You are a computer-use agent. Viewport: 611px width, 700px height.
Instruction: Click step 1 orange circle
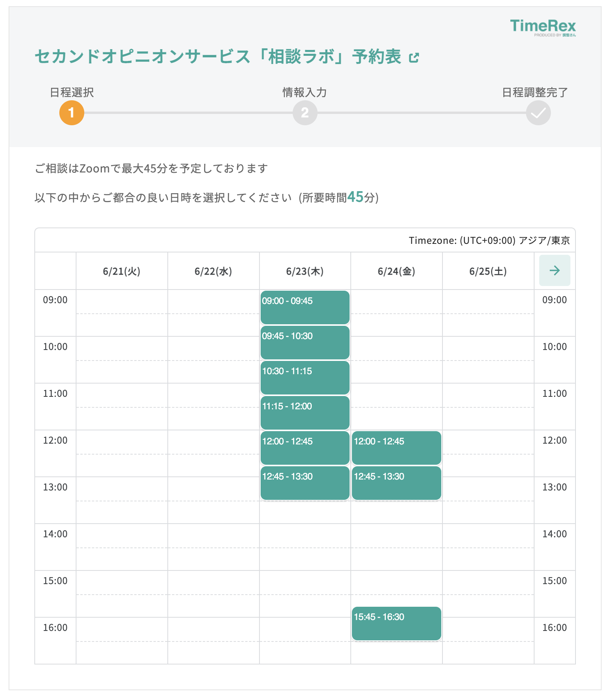click(x=71, y=113)
